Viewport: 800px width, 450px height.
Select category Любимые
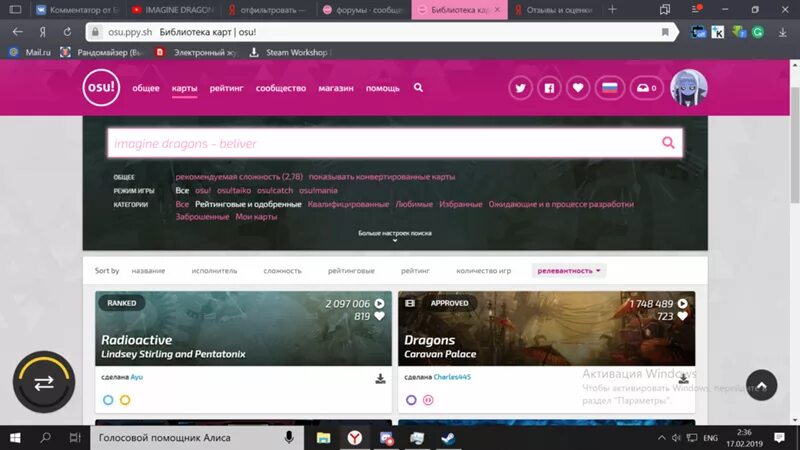click(414, 204)
